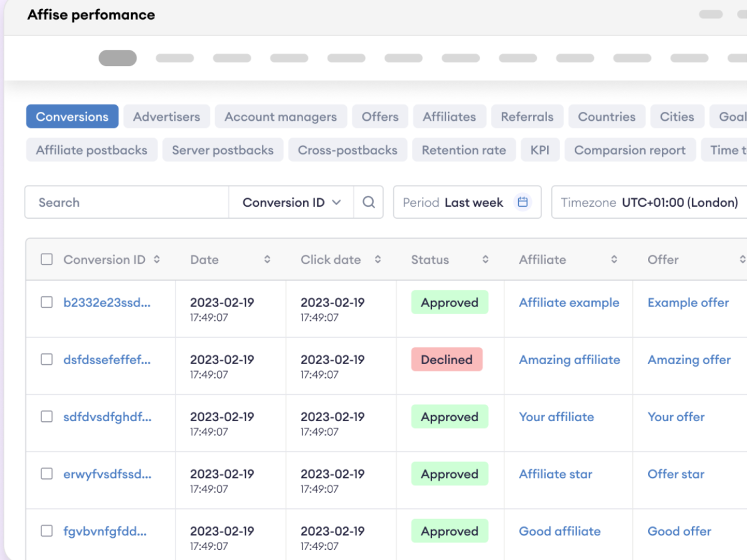Screen dimensions: 755x560
Task: Check the b2332e23ssd conversion row checkbox
Action: 46,303
